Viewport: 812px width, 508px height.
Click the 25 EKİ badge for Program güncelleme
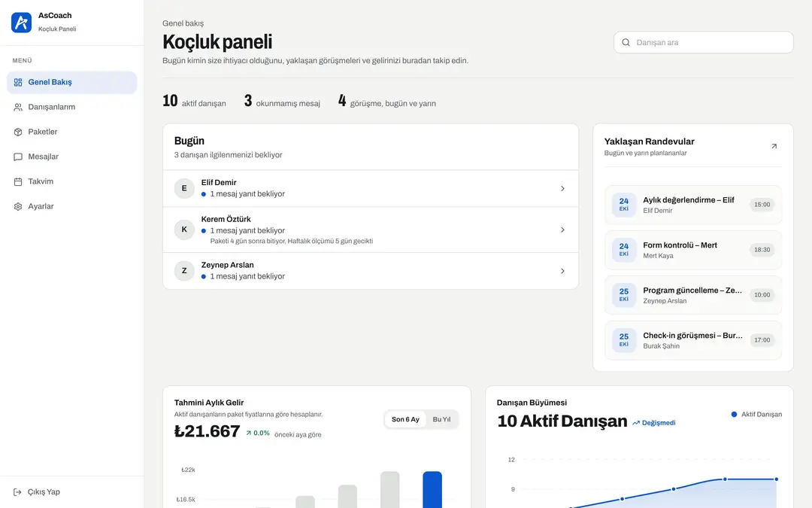(x=624, y=295)
